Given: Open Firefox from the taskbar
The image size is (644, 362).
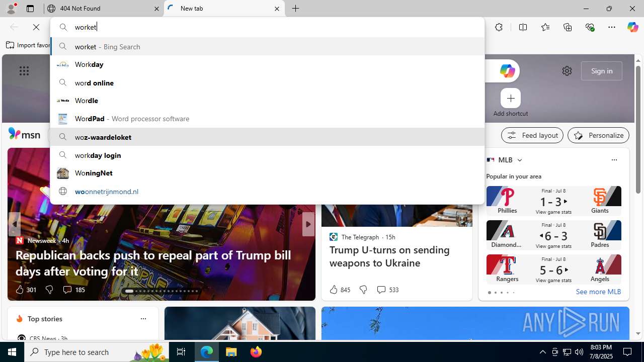Looking at the screenshot, I should 256,352.
